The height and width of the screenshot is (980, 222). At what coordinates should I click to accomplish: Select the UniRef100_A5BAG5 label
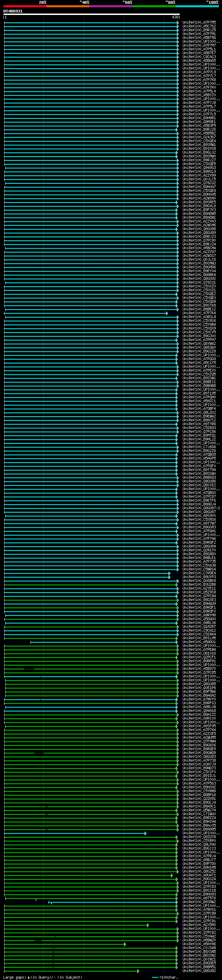[199, 61]
